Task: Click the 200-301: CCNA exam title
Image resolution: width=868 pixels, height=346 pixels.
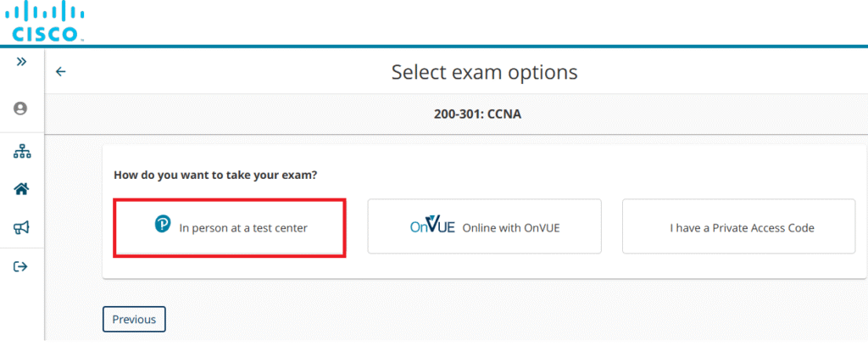Action: click(477, 113)
